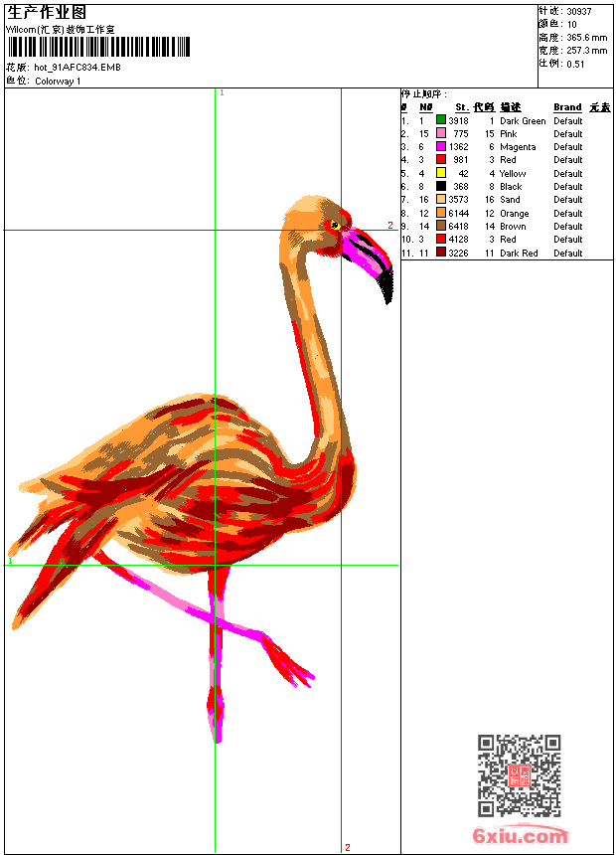Click the flamingo's yellow eye

(335, 225)
